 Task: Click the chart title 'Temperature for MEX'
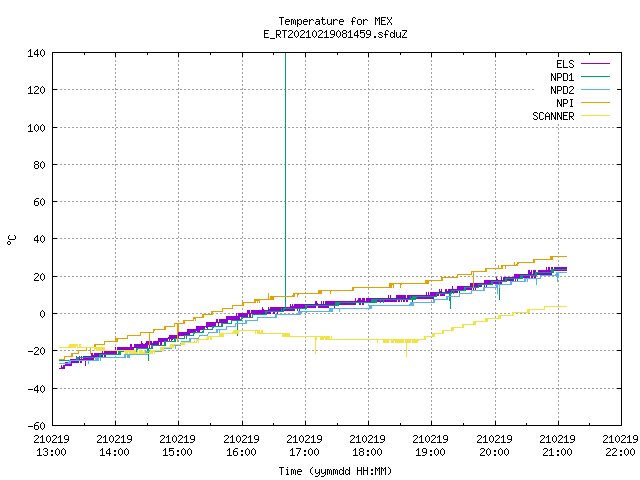(335, 21)
